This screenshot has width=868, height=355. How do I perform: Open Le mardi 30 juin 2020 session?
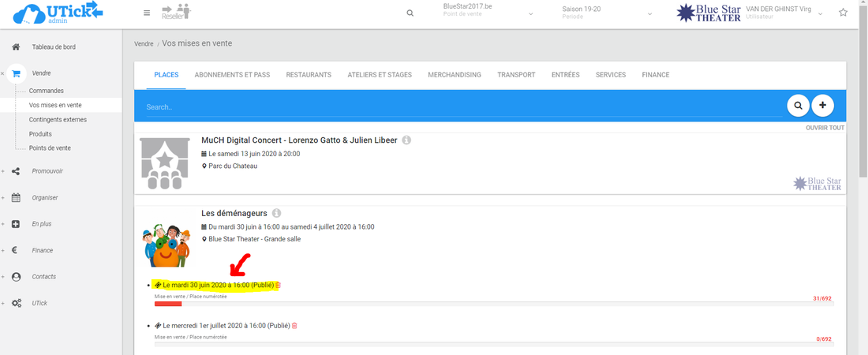(x=211, y=285)
